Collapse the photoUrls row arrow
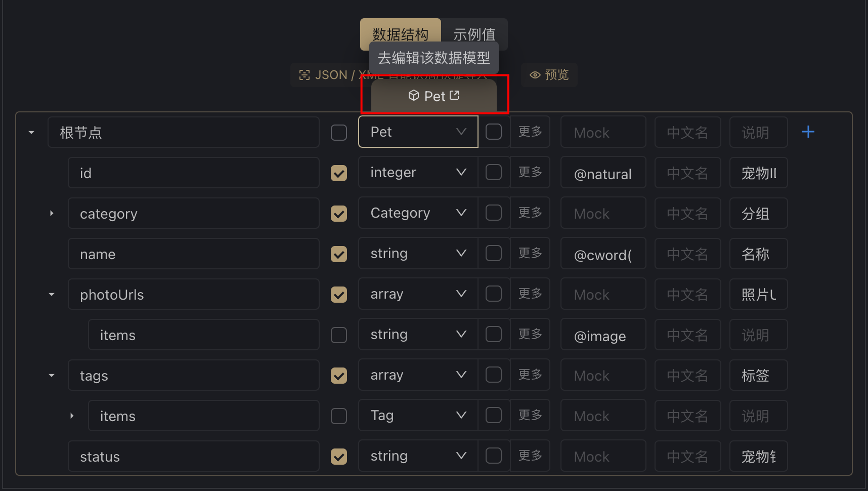This screenshot has height=491, width=868. pos(52,294)
